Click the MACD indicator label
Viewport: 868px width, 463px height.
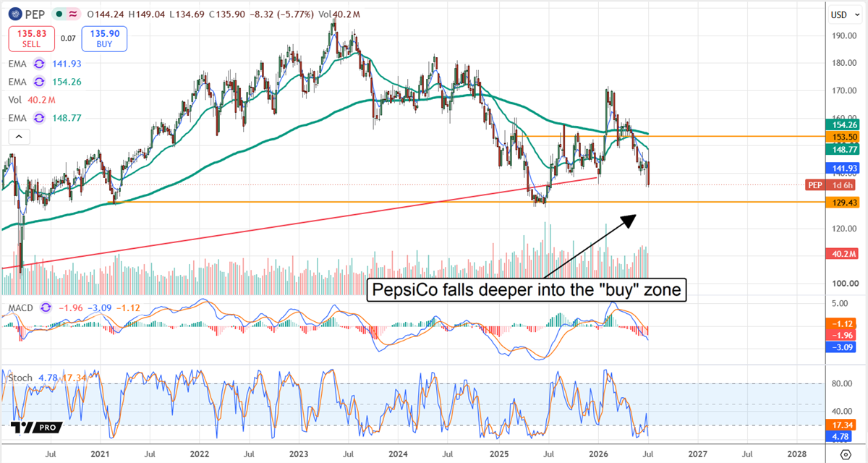(21, 310)
